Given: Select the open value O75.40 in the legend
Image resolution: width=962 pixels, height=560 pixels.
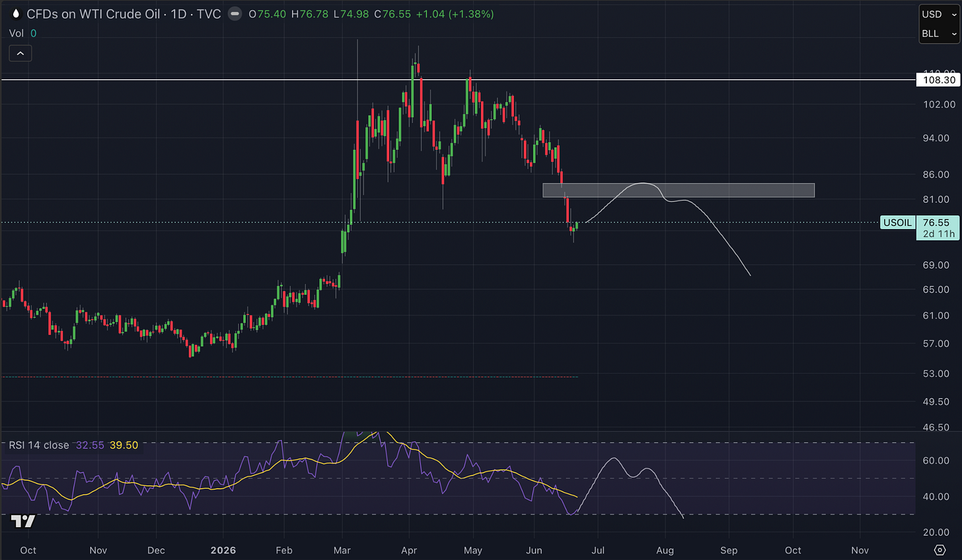Looking at the screenshot, I should click(x=268, y=14).
